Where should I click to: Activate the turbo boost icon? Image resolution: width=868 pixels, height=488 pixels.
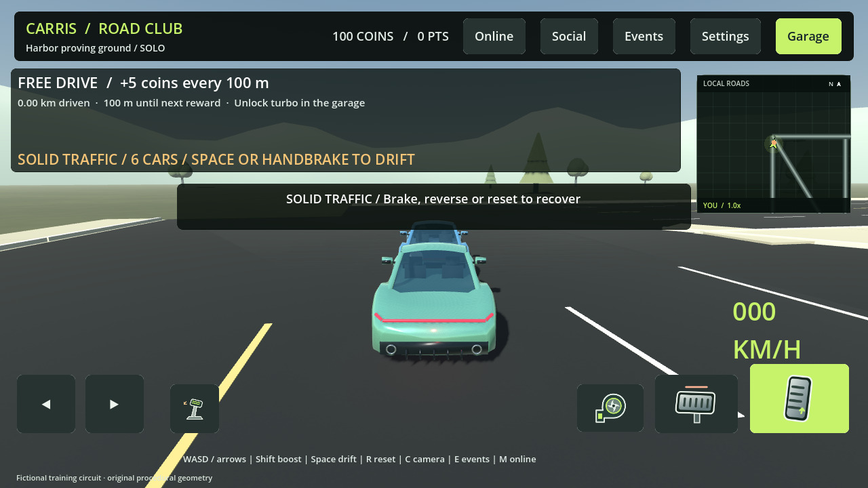(x=610, y=408)
